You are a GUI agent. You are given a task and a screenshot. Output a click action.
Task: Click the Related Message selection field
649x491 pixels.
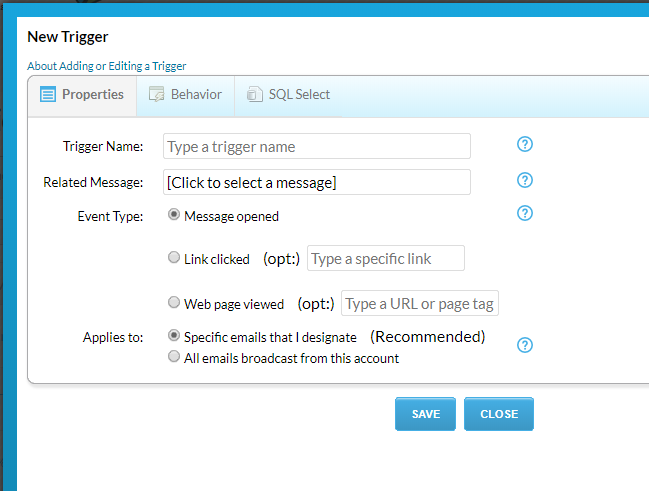[316, 182]
